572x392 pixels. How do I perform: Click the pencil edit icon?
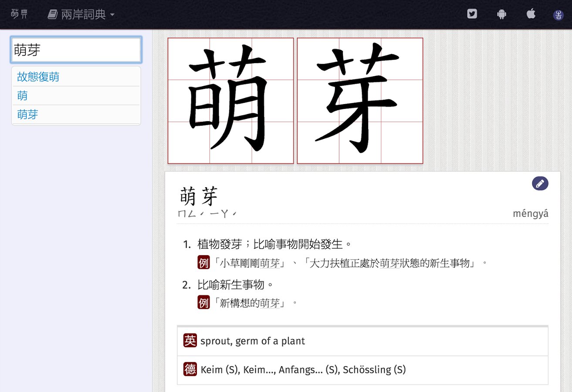click(540, 183)
